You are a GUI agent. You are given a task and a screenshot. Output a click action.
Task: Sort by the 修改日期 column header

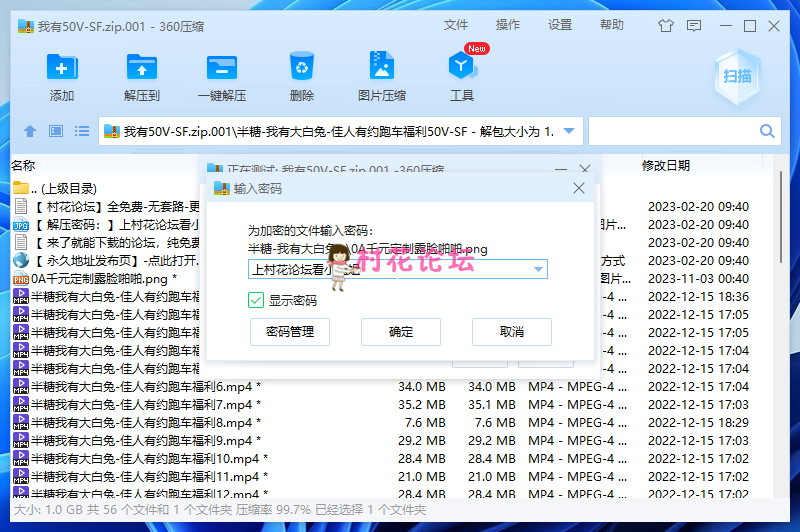click(665, 165)
